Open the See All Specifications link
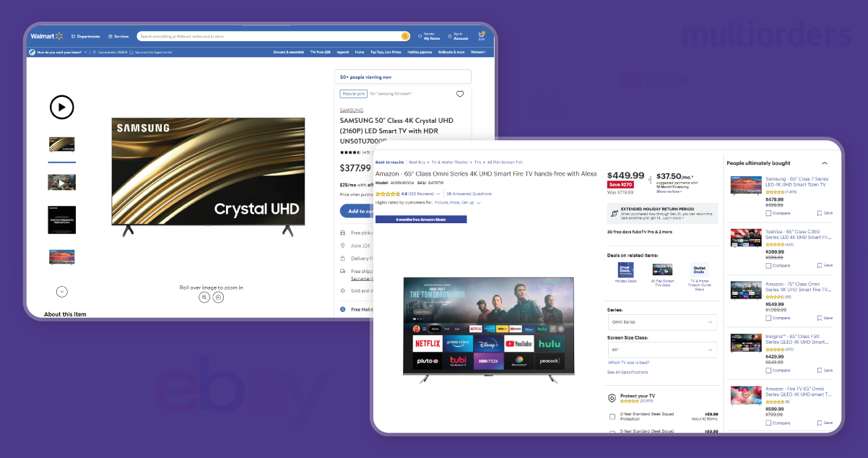The width and height of the screenshot is (868, 458). 628,373
